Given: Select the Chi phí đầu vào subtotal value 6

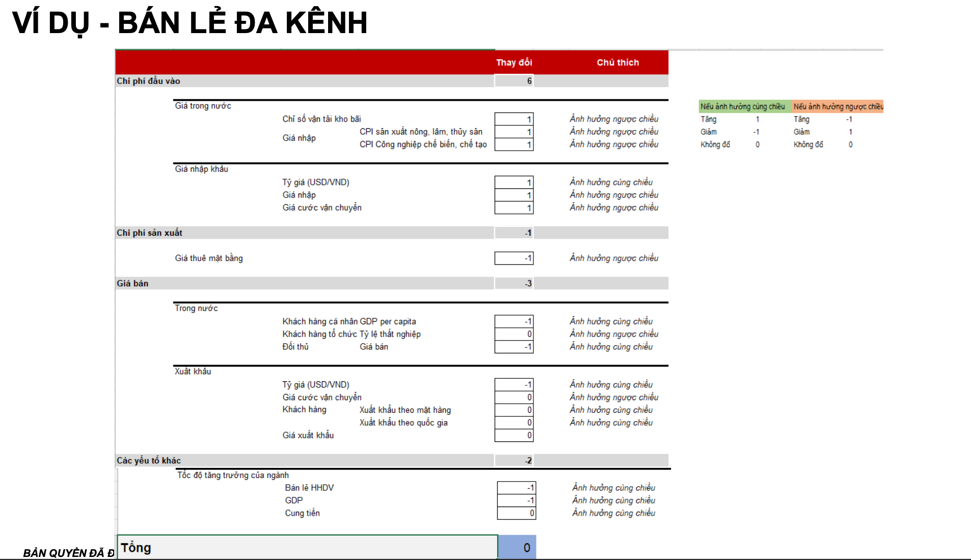Looking at the screenshot, I should (514, 81).
